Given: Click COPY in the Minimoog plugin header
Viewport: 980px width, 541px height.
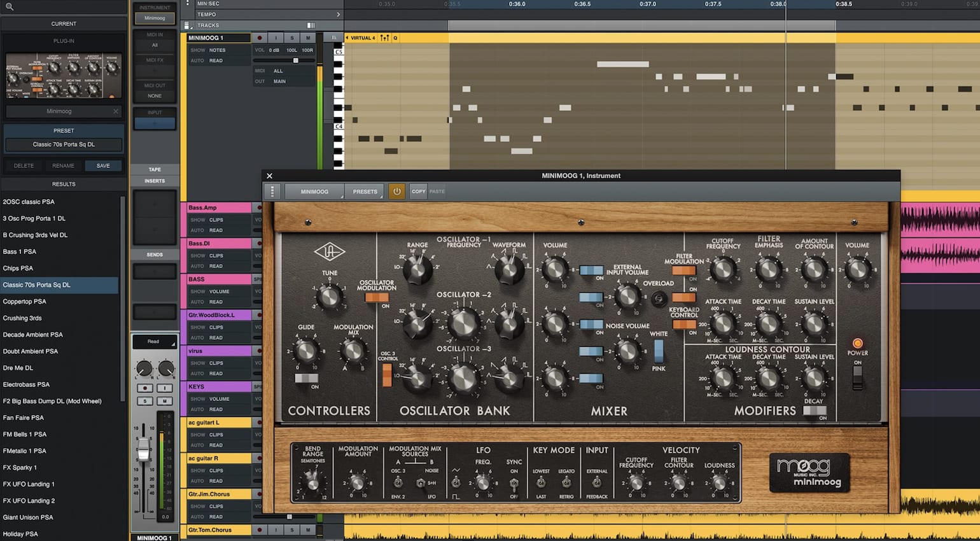Looking at the screenshot, I should (417, 191).
